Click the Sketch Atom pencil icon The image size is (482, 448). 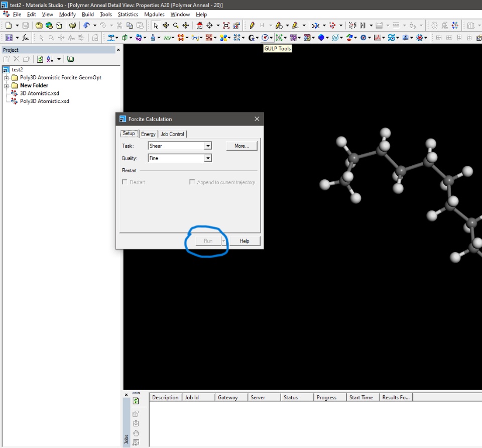pyautogui.click(x=252, y=25)
